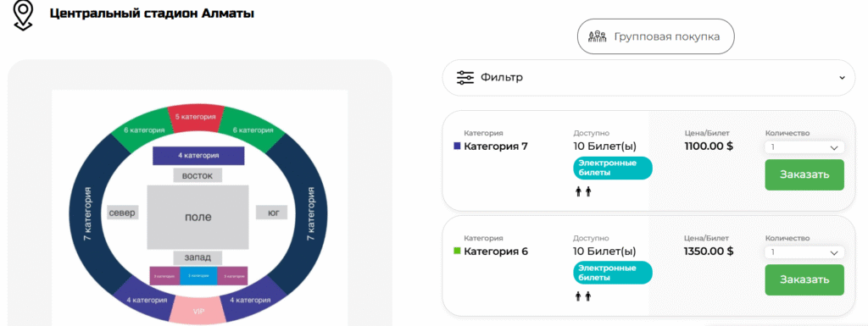Select the red 5 категория sector on map
868x326 pixels.
pos(196,119)
